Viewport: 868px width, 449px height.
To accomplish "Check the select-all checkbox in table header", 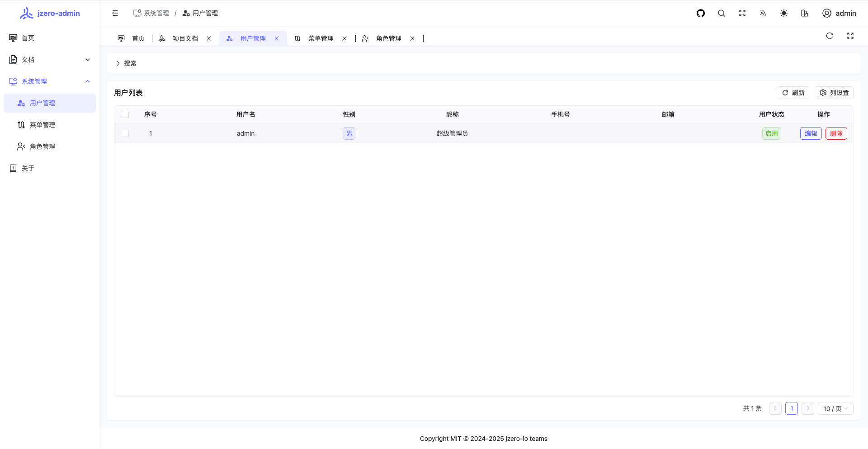I will (125, 114).
